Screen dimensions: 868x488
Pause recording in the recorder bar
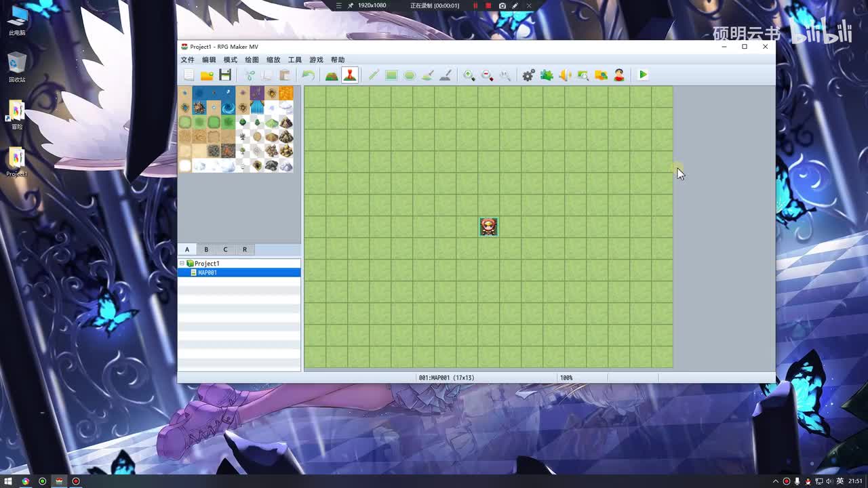point(475,5)
